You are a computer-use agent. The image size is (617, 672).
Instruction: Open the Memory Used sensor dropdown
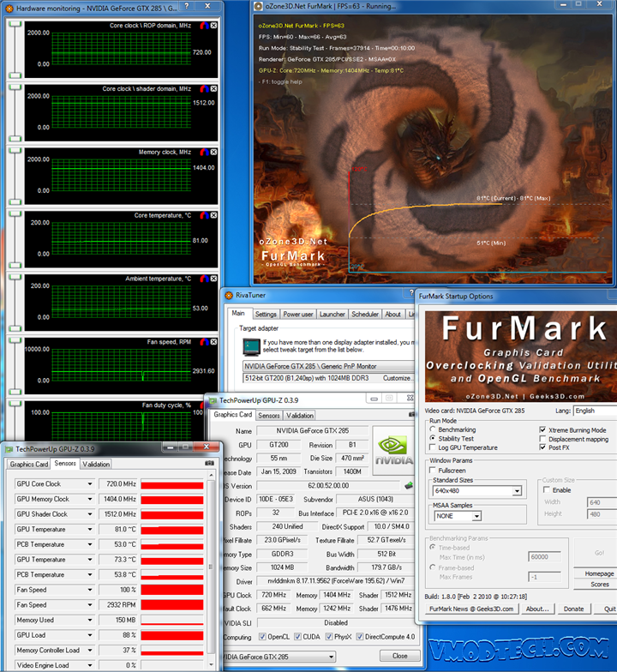pos(89,621)
